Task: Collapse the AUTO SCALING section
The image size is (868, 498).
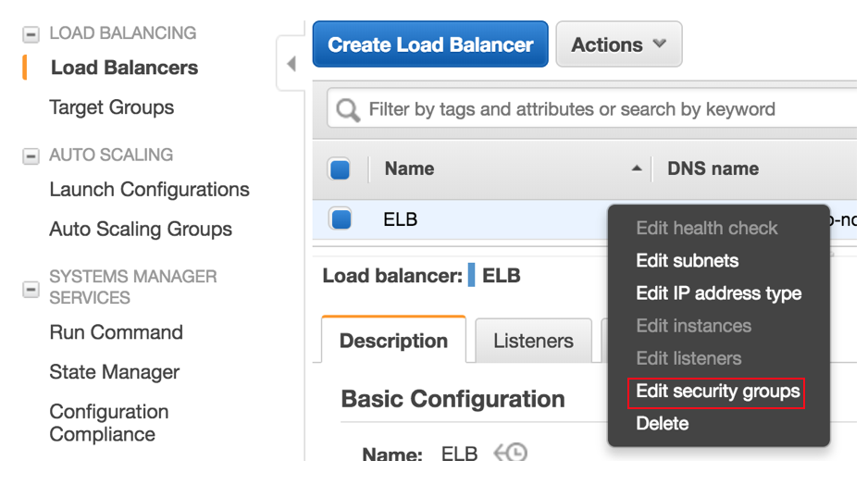Action: [31, 156]
